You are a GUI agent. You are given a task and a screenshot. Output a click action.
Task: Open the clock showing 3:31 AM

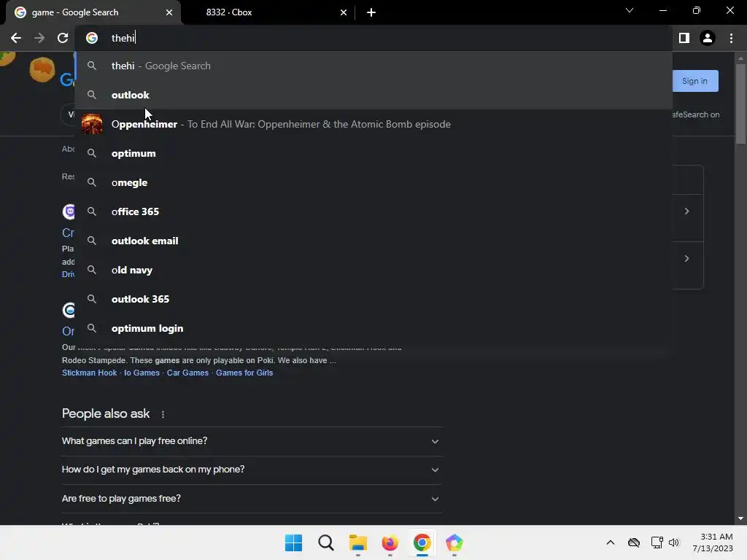[x=713, y=542]
